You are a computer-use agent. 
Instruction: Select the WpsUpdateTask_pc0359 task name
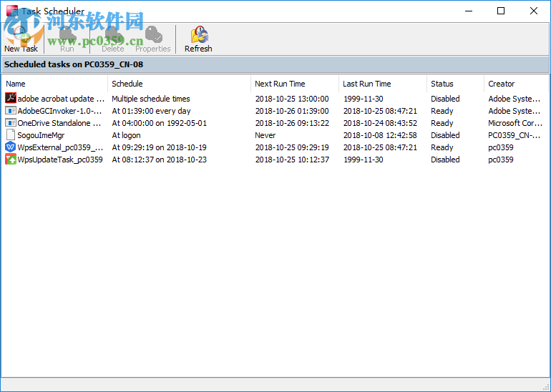(60, 160)
